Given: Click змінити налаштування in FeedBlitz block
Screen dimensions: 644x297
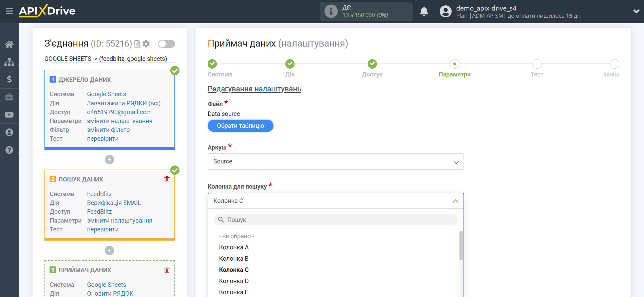Looking at the screenshot, I should (x=120, y=221).
